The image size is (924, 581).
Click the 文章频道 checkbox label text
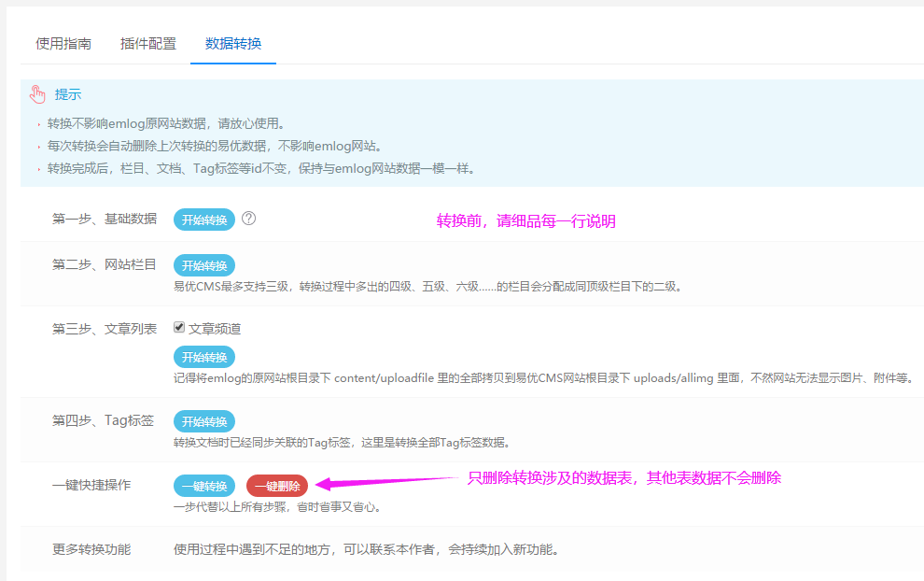coord(215,329)
